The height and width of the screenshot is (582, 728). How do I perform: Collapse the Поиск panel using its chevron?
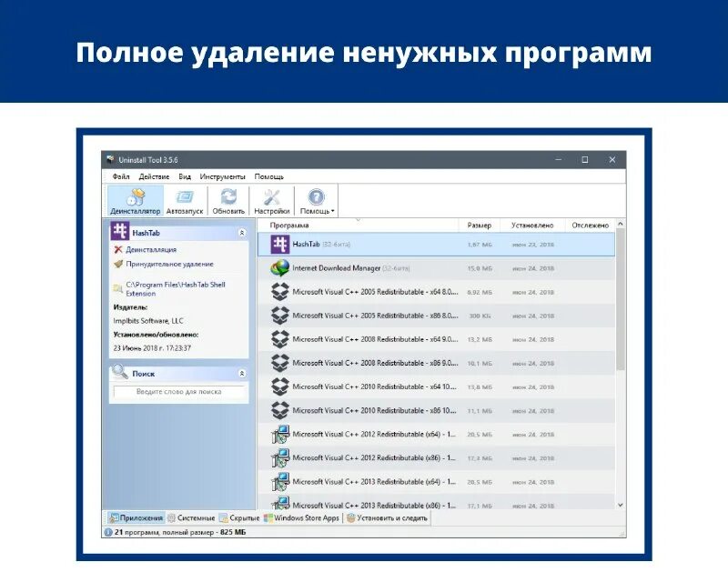tap(240, 373)
